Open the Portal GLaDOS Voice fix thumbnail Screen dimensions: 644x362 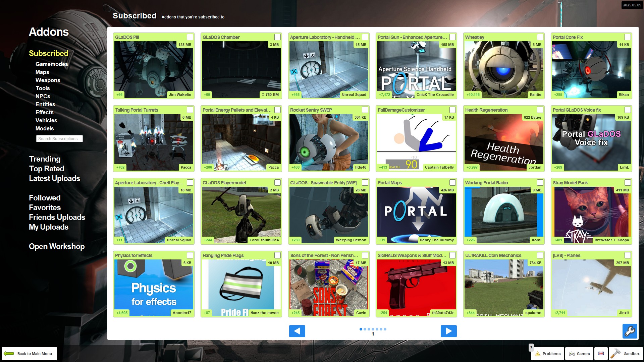point(591,142)
